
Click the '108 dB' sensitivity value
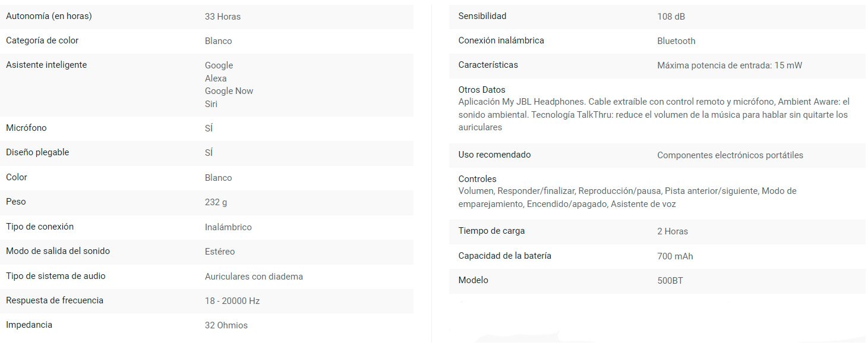[x=671, y=17]
